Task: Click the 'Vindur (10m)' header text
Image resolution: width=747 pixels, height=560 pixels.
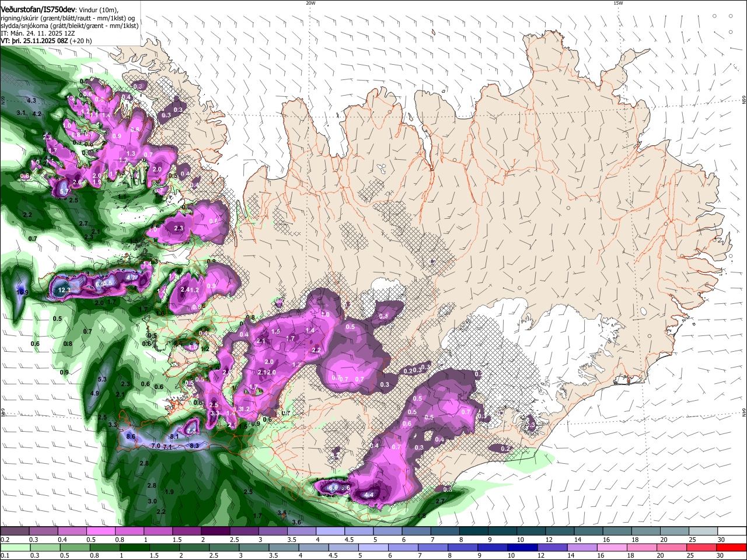Action: click(97, 10)
